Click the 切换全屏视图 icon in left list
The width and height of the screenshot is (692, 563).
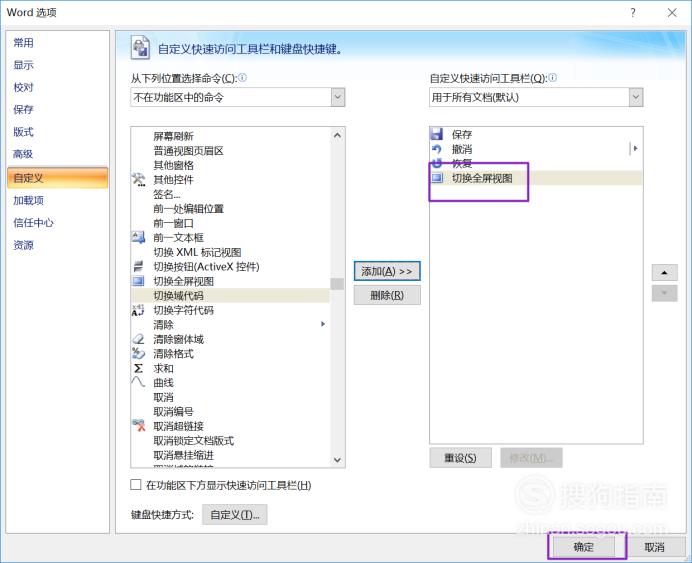pos(138,281)
